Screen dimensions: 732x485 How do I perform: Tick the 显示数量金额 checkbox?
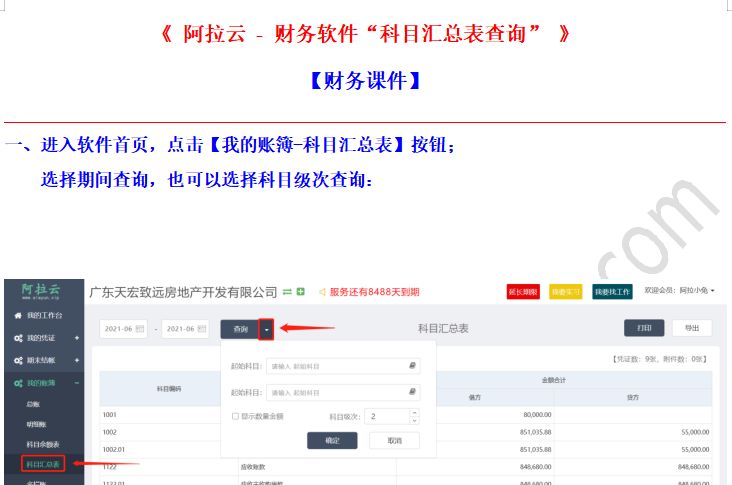[x=235, y=416]
